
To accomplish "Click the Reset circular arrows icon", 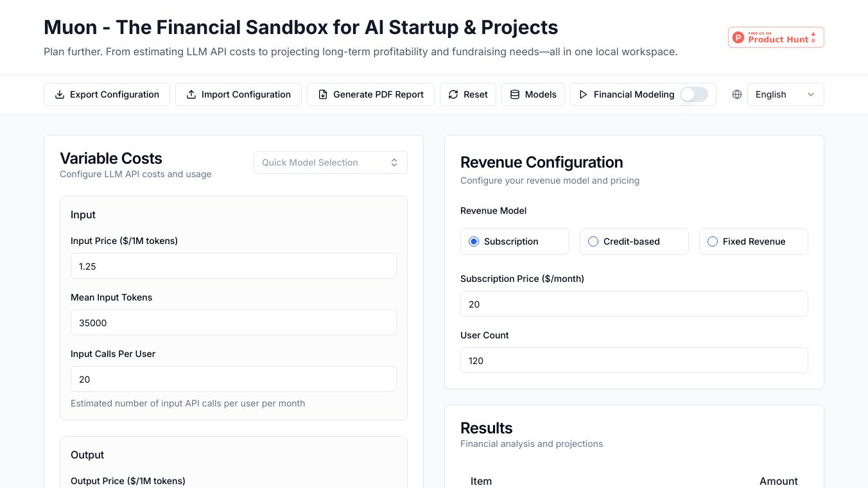I will click(453, 94).
